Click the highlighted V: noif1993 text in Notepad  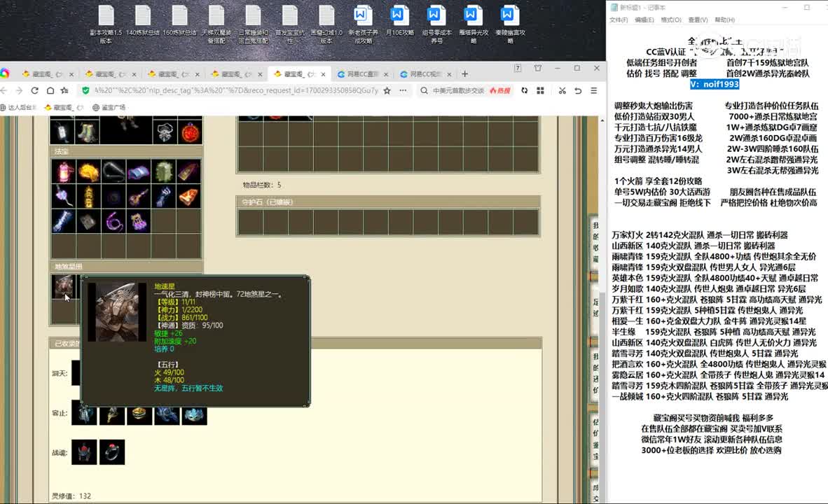click(715, 85)
